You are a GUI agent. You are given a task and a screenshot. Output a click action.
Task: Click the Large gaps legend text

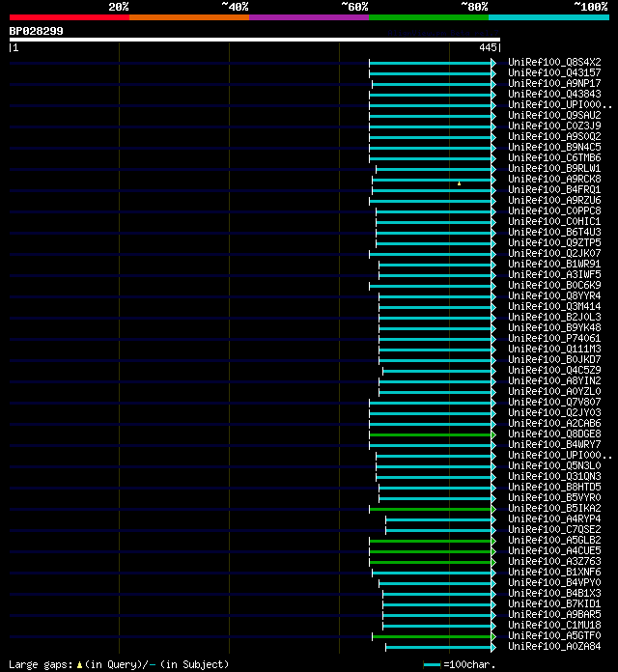coord(119,664)
